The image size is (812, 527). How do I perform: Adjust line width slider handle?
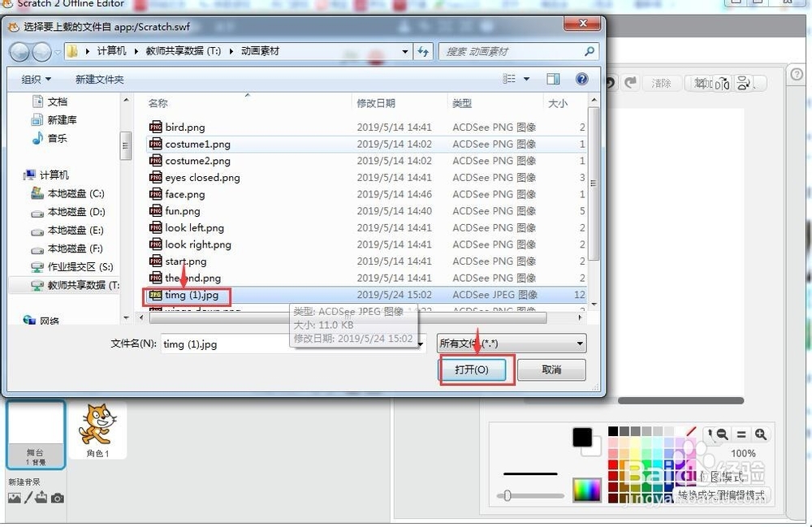point(508,495)
